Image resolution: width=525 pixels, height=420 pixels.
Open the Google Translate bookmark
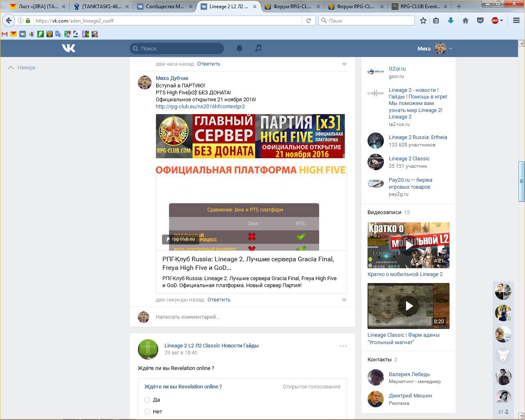[x=59, y=34]
